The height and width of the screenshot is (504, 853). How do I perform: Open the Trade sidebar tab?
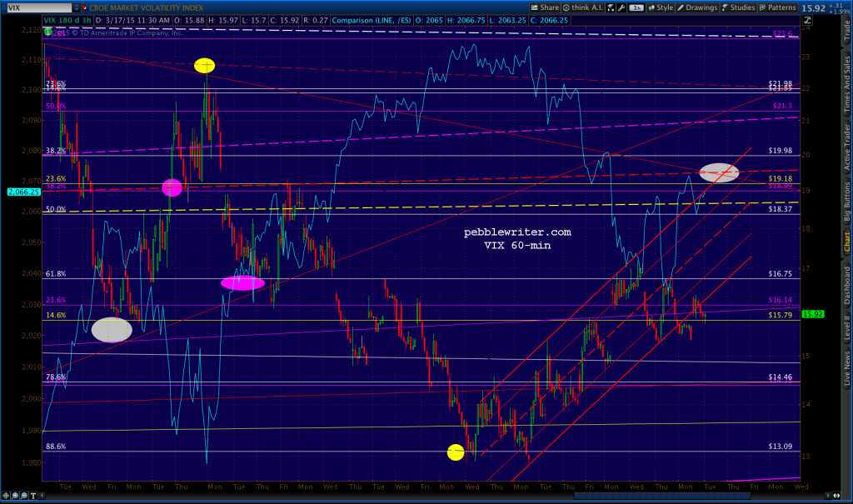click(x=847, y=31)
